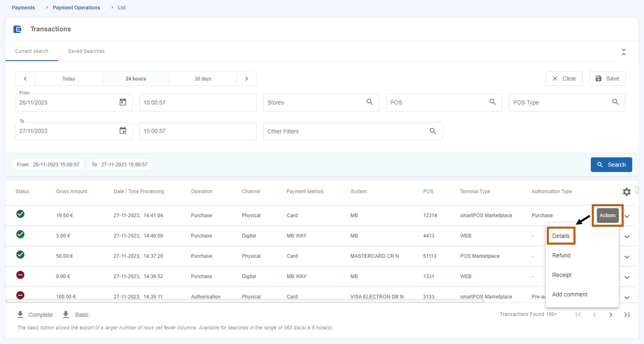Choose Refund from the Actions menu
Screen dimensions: 644x344
561,255
